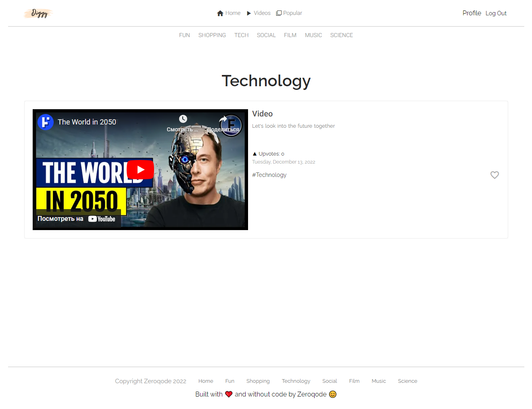Click the red heart emoji in footer

click(229, 394)
